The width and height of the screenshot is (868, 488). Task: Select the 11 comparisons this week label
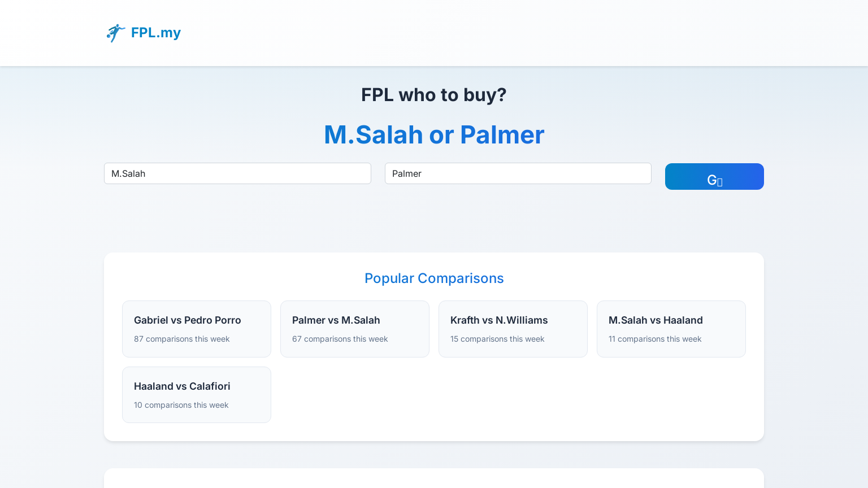click(x=655, y=339)
